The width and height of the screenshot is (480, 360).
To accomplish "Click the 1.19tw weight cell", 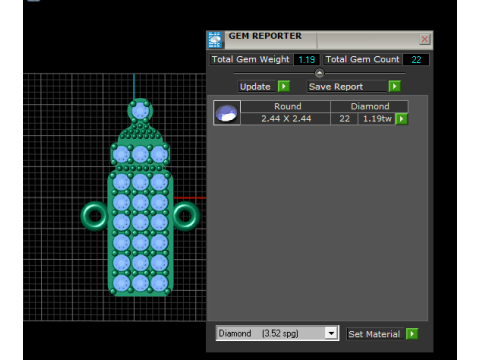I will (x=377, y=119).
